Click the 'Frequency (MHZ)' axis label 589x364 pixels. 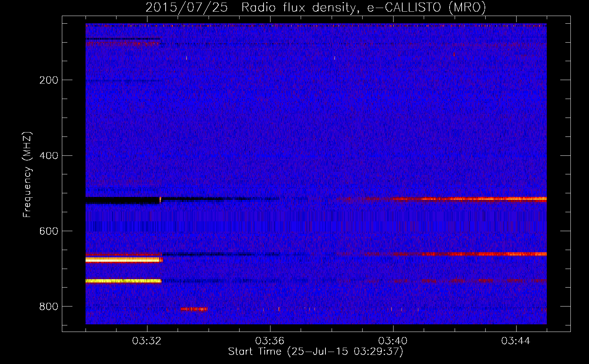(x=27, y=175)
